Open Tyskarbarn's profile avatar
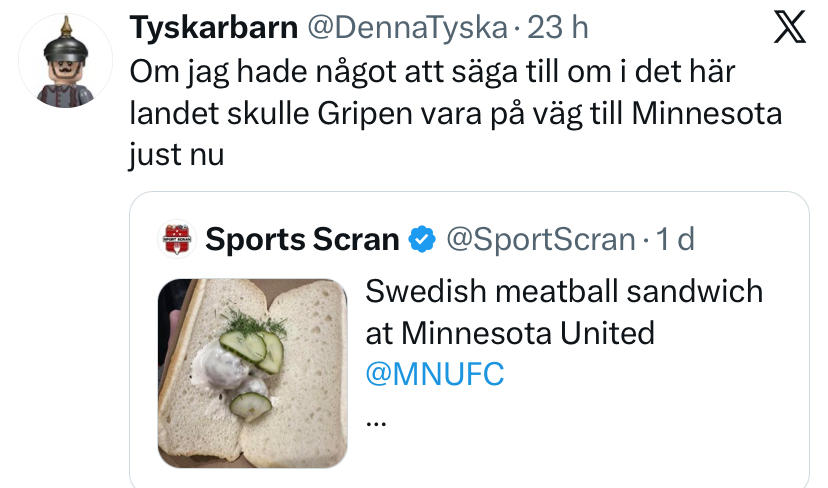Viewport: 828px width, 488px height. point(65,61)
